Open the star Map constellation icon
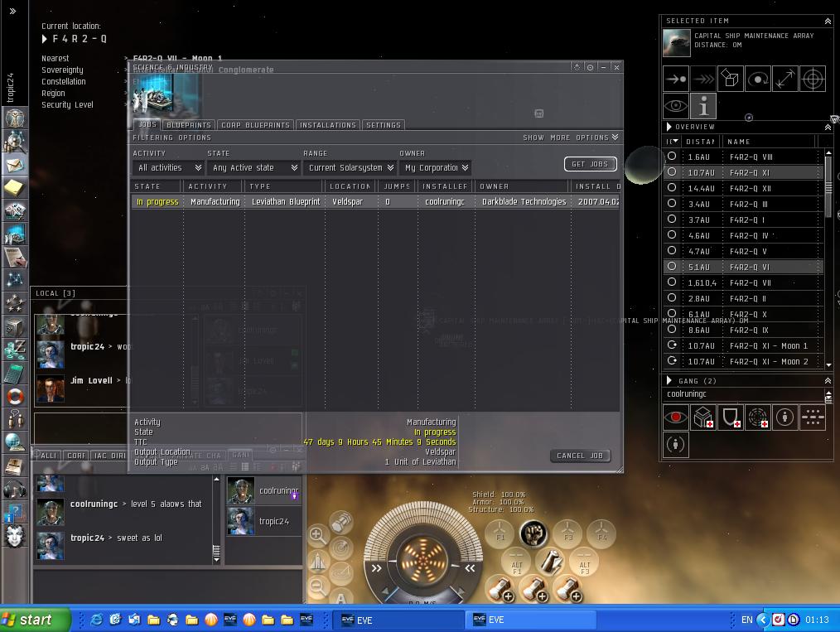 14,280
